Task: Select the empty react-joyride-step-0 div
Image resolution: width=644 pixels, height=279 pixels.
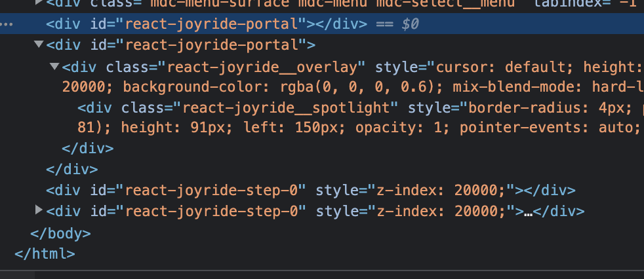Action: pyautogui.click(x=310, y=191)
